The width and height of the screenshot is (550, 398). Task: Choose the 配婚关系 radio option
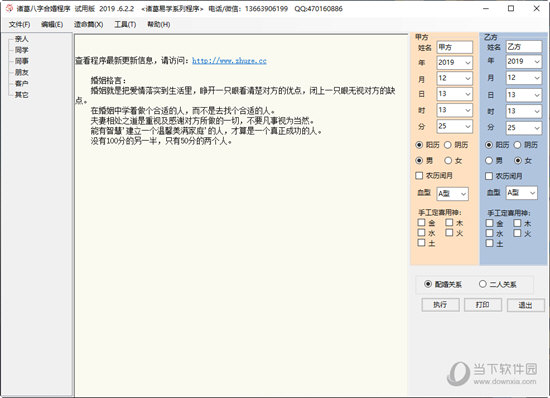point(428,284)
